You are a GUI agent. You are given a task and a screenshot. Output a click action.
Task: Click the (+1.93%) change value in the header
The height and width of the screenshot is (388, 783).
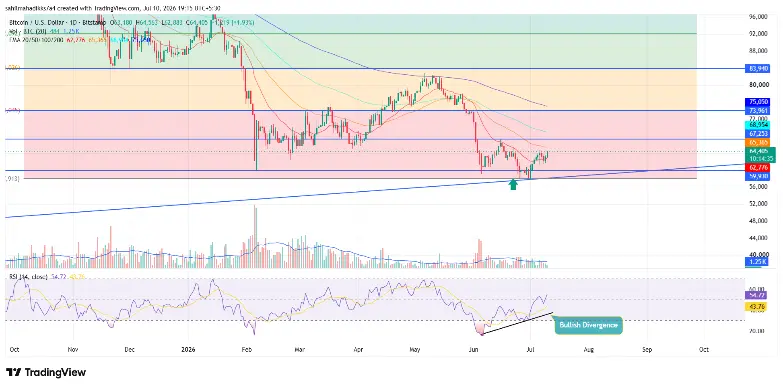click(243, 23)
